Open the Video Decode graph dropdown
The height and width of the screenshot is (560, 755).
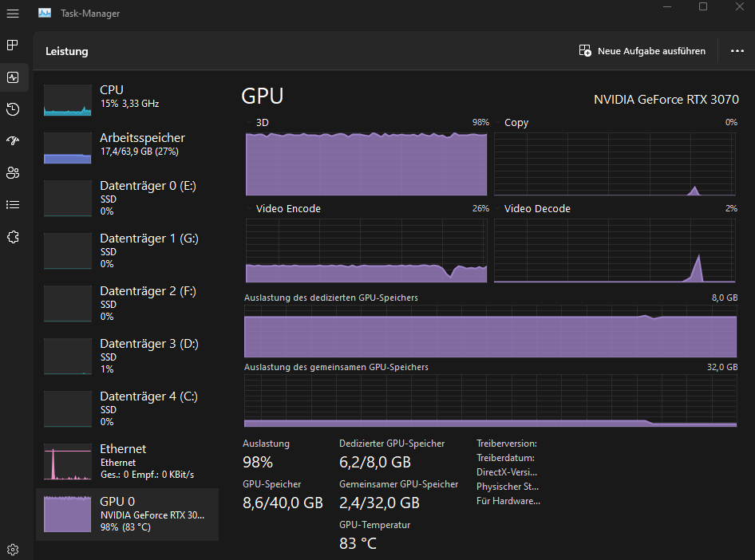[x=497, y=208]
